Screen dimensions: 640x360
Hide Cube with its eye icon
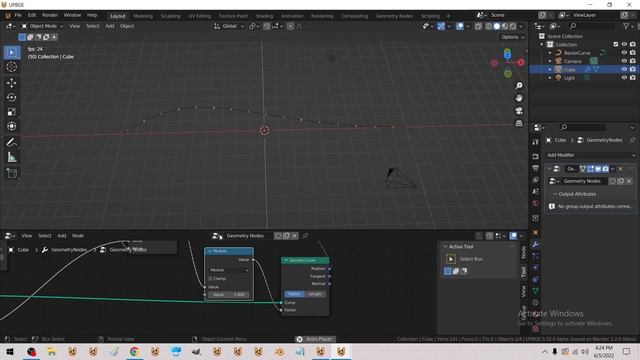click(x=624, y=69)
